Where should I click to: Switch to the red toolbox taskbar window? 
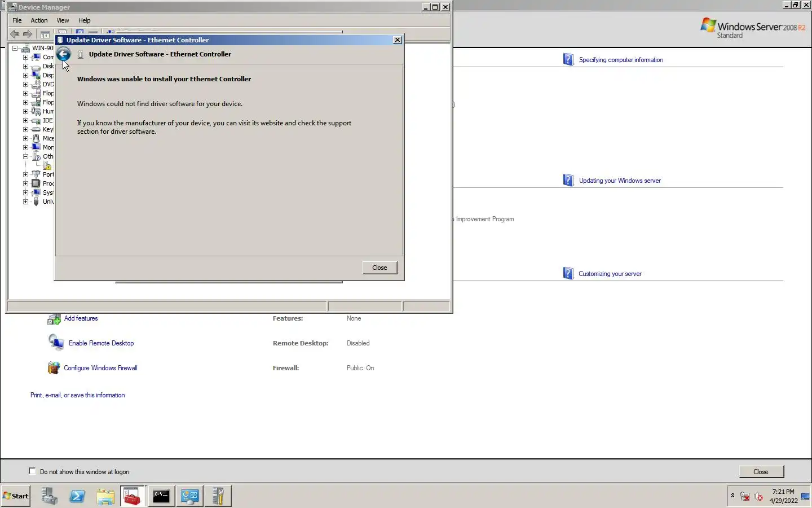click(133, 496)
